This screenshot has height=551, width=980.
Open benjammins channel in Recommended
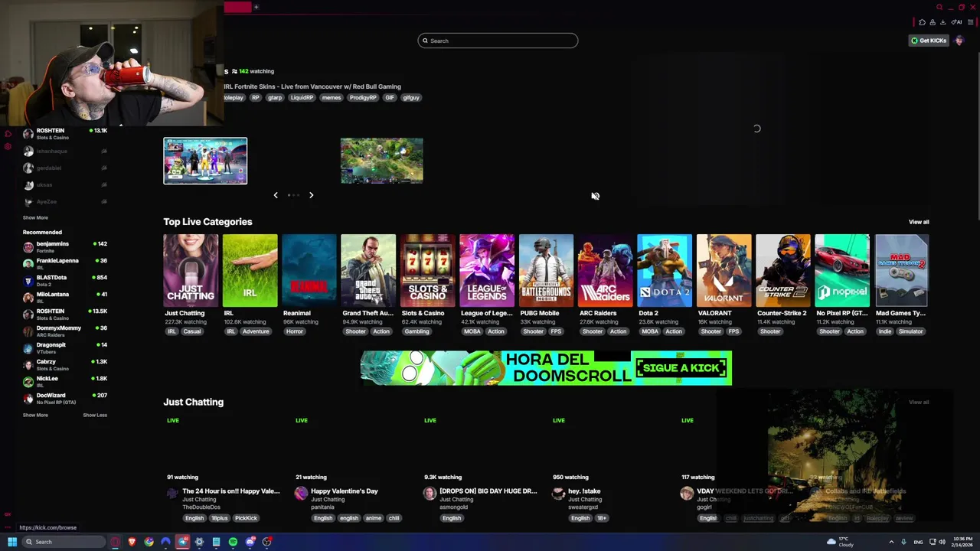tap(65, 247)
